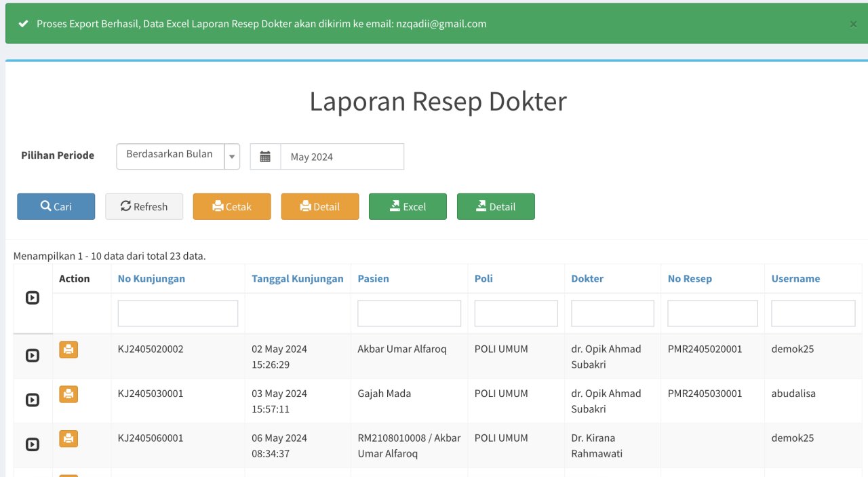Expand row for visit KJ2405060001
868x477 pixels.
33,444
